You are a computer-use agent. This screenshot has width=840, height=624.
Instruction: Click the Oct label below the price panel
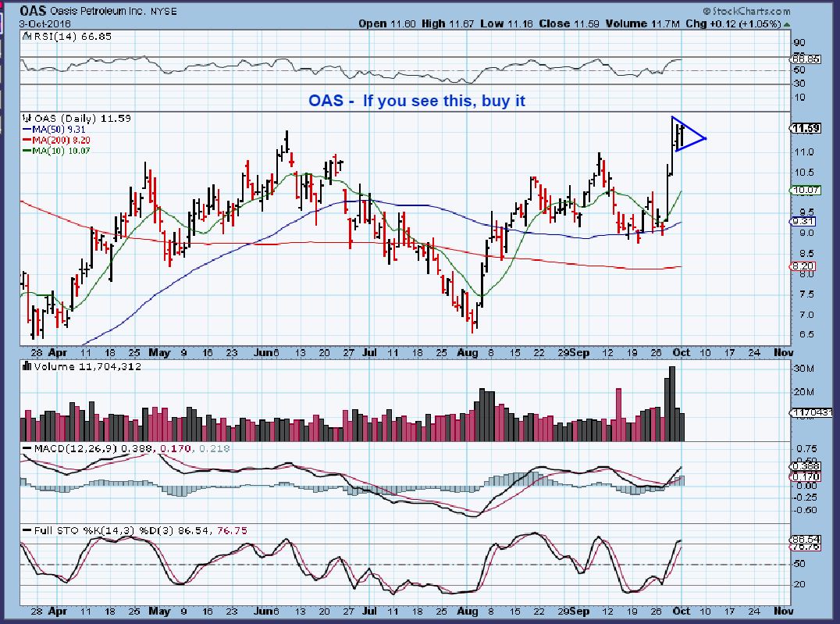[x=681, y=353]
